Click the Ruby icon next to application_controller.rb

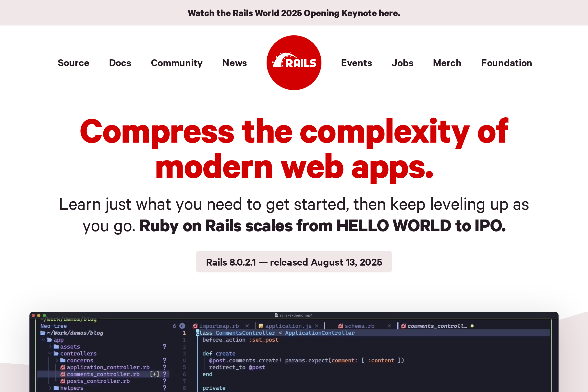[62, 367]
